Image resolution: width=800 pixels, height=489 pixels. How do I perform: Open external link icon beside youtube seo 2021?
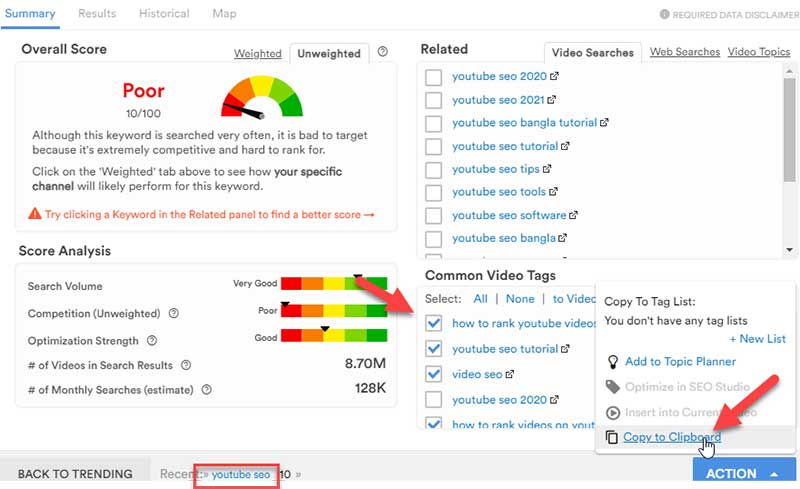tap(552, 100)
